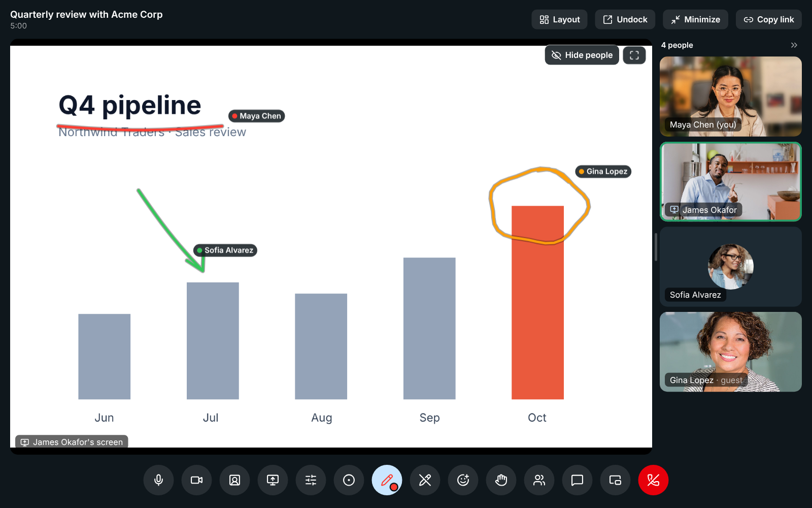The height and width of the screenshot is (508, 812).
Task: Collapse the people panel with double chevron
Action: [794, 45]
